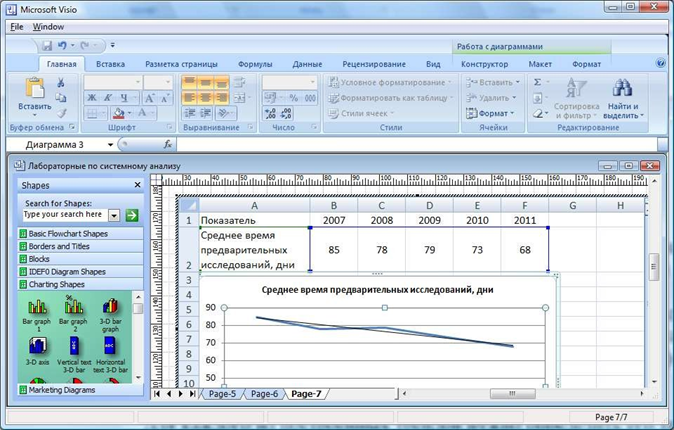Click the Redo arrow icon
The image size is (674, 430).
[x=85, y=45]
